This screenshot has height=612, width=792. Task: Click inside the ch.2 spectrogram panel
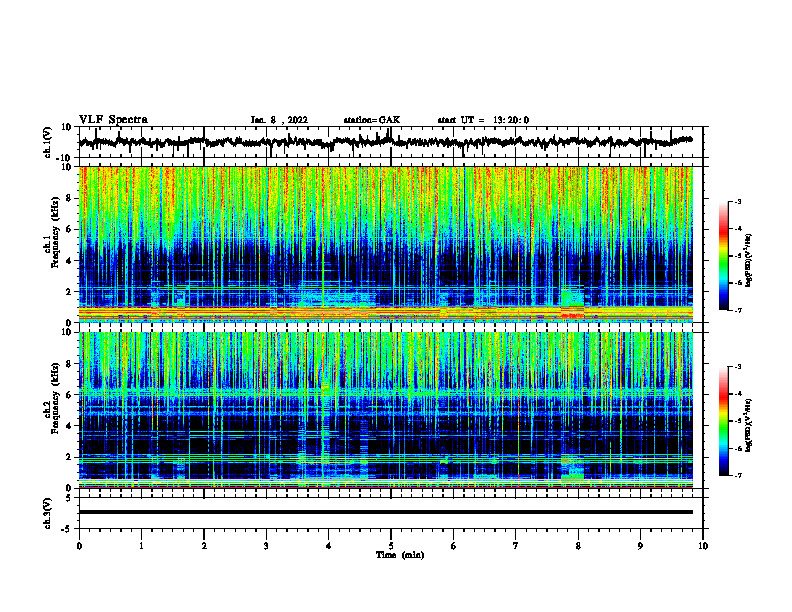[386, 410]
